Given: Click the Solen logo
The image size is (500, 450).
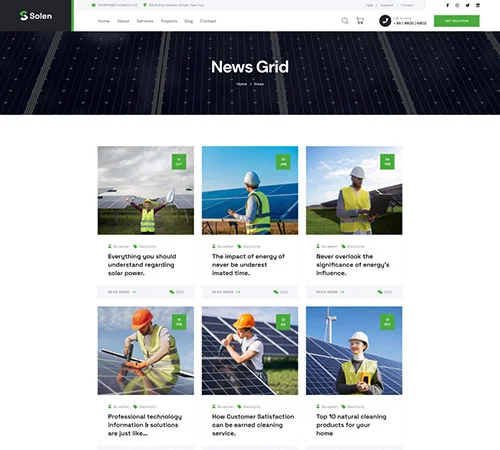Looking at the screenshot, I should point(36,16).
